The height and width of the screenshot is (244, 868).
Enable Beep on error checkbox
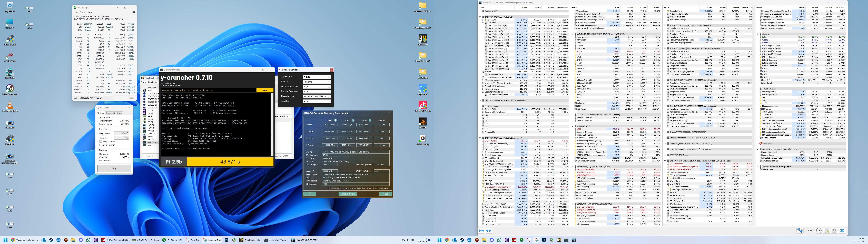coord(101,141)
